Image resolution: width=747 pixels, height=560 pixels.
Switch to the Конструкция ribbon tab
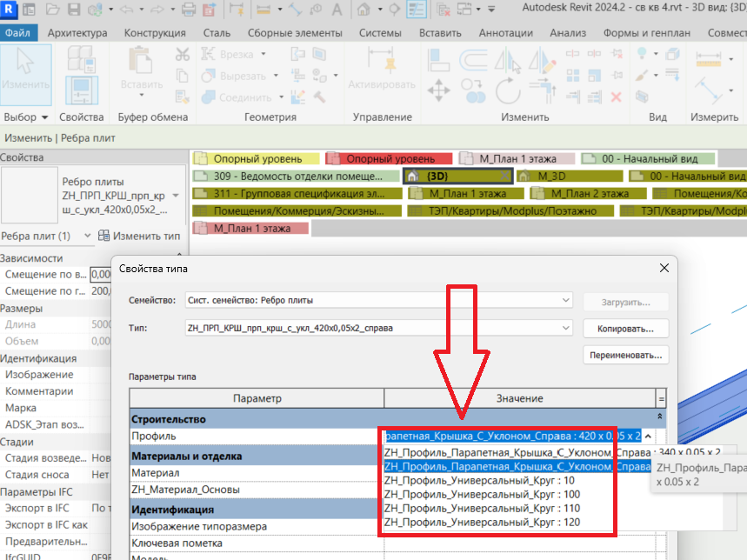click(155, 33)
